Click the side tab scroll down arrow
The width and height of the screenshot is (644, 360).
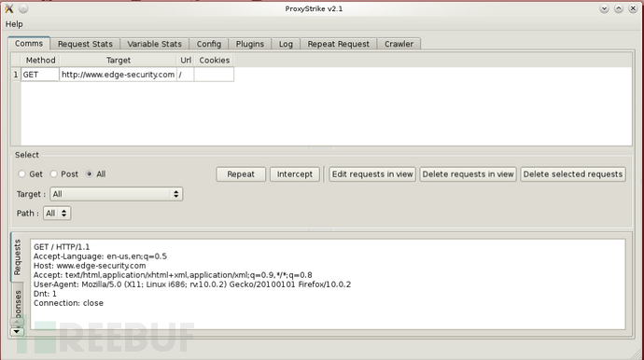17,331
